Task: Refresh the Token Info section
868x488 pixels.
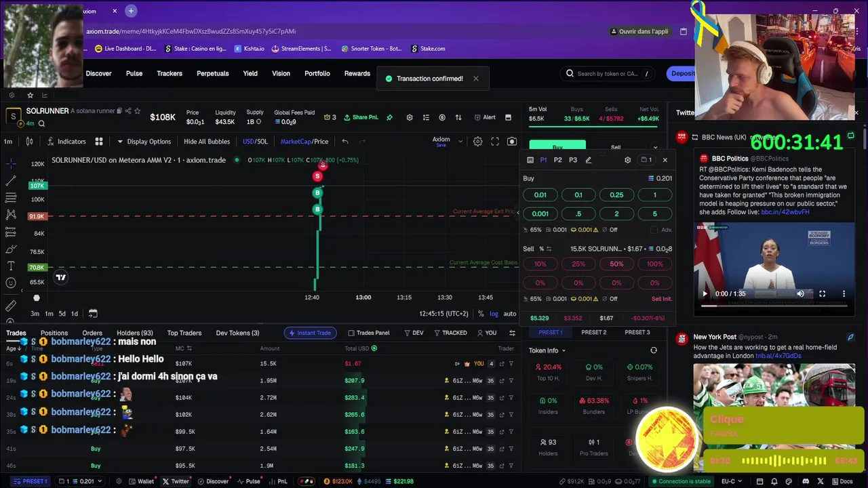Action: (x=654, y=350)
